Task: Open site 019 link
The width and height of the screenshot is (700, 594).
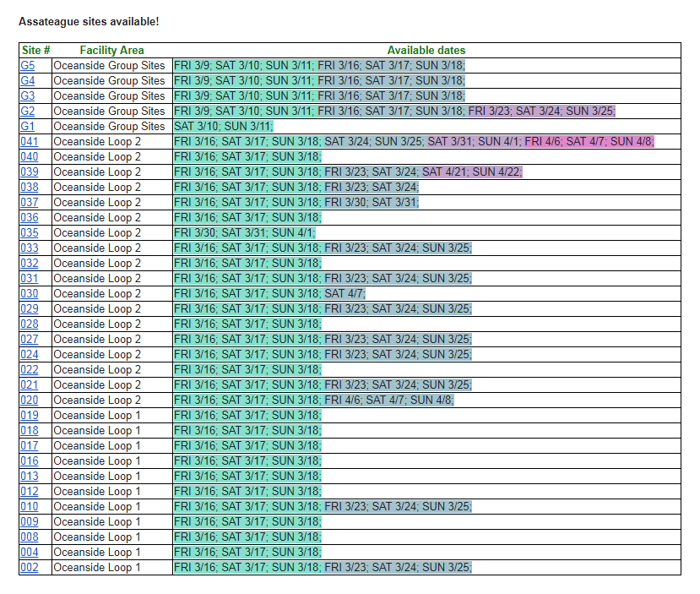Action: coord(29,415)
